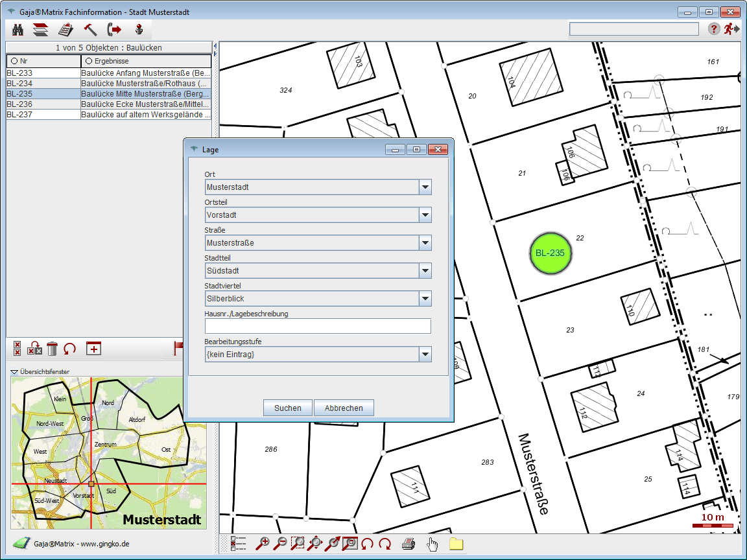Screen dimensions: 747x560
Task: Open the red help question mark
Action: (713, 29)
